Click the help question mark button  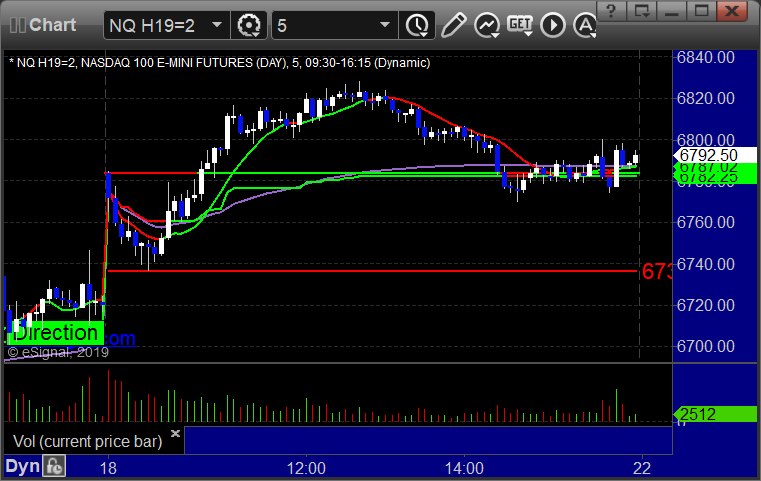click(x=611, y=11)
